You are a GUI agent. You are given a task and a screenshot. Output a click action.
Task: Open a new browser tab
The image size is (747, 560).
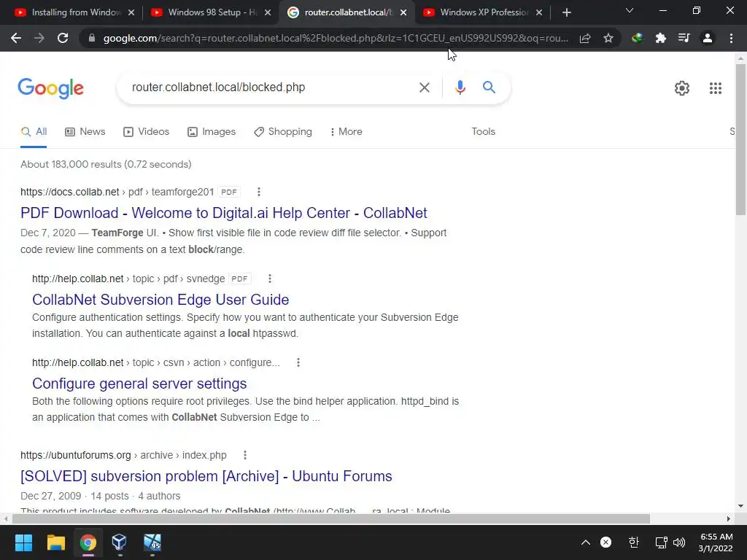tap(566, 12)
